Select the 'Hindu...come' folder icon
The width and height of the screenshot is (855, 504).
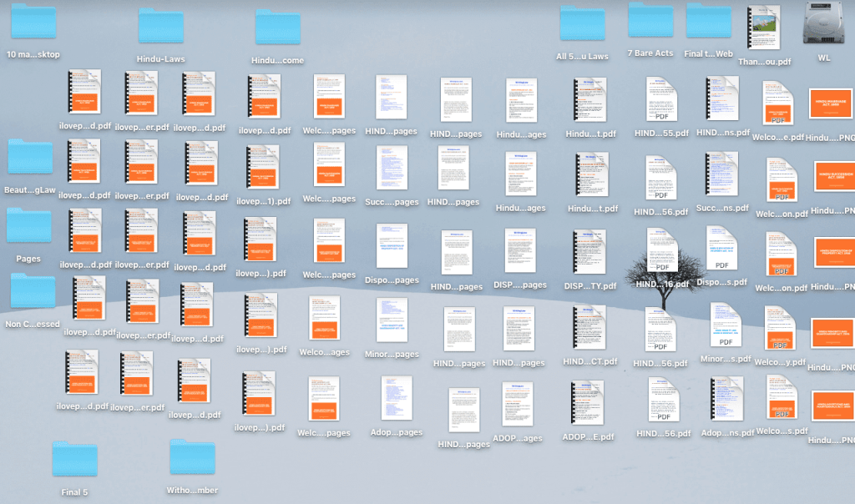point(277,28)
